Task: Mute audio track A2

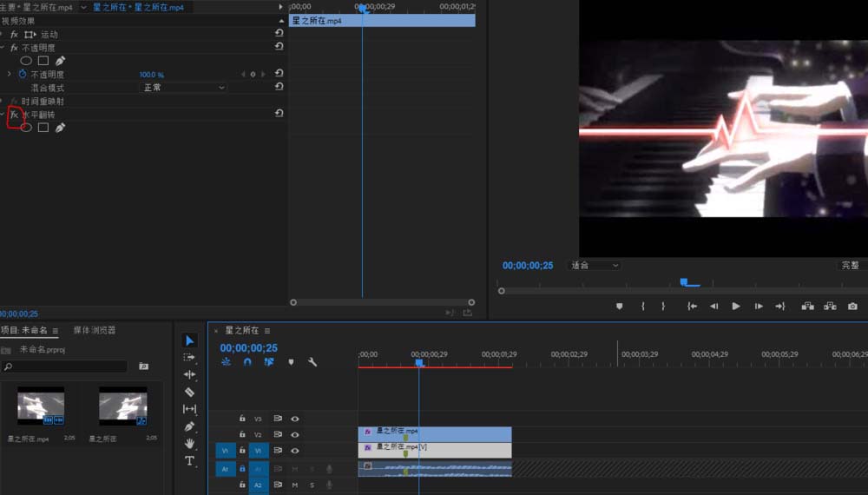Action: [295, 485]
